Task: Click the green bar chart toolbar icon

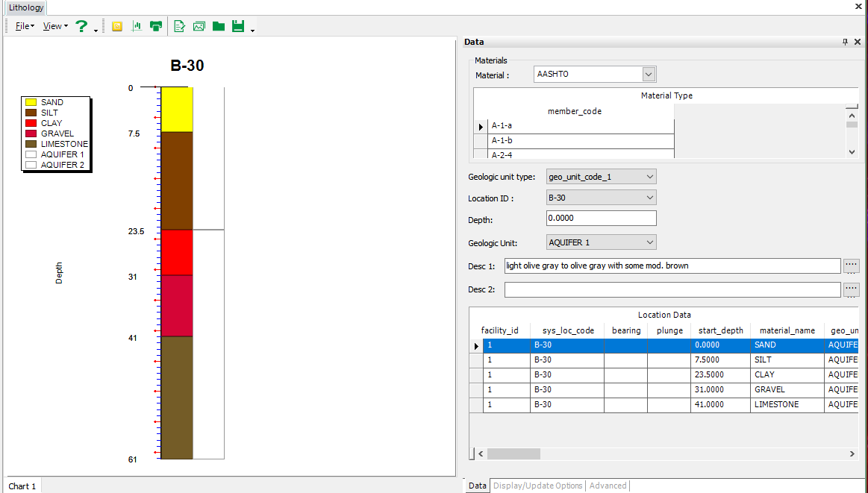Action: pyautogui.click(x=137, y=26)
